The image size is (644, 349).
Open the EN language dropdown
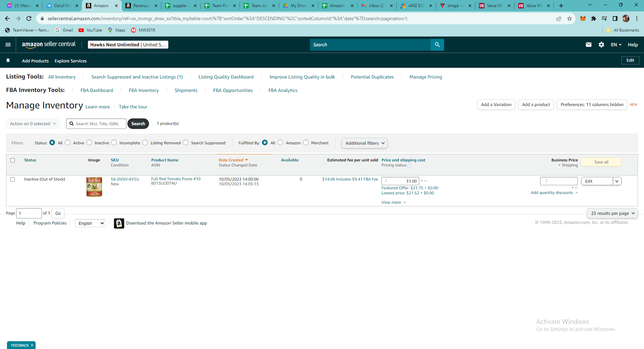tap(616, 45)
